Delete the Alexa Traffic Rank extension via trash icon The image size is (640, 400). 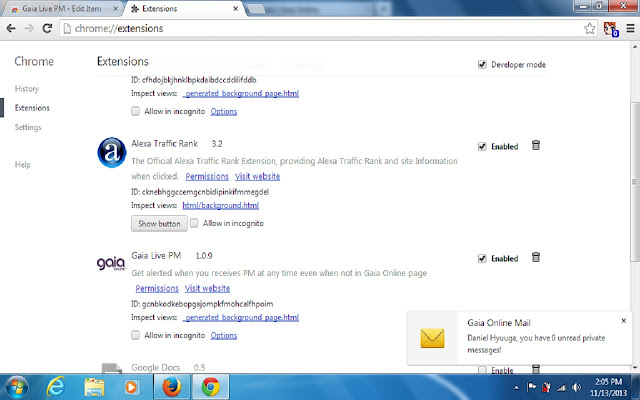tap(536, 145)
